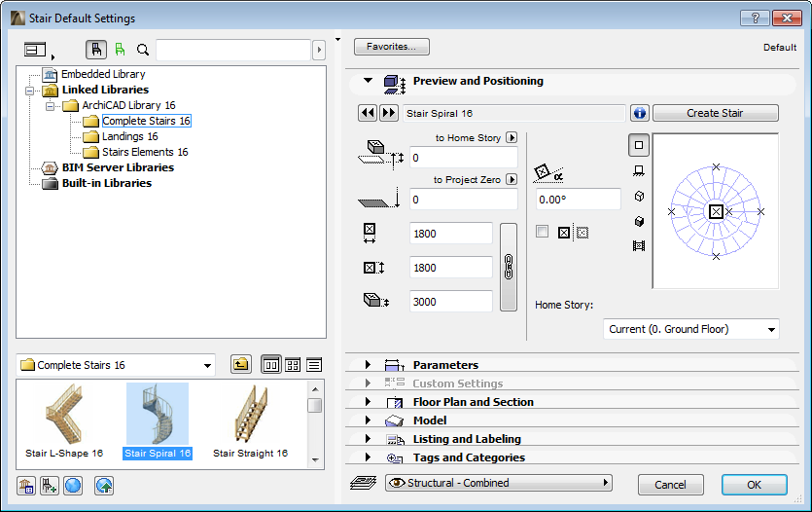Select the folder view library mode icon
The height and width of the screenshot is (512, 812).
(x=96, y=50)
